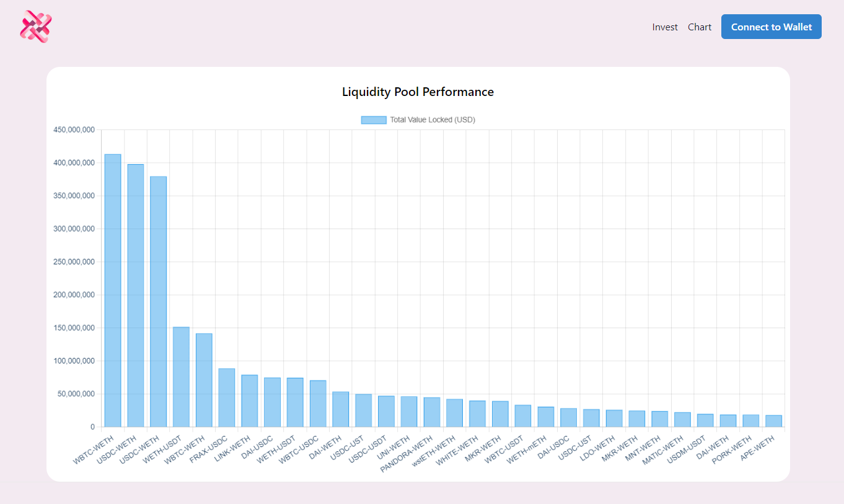Select the WETH-mETH bar
The image size is (844, 504).
[x=546, y=417]
